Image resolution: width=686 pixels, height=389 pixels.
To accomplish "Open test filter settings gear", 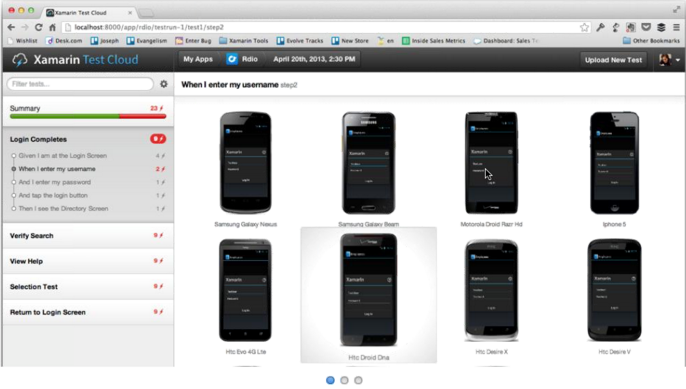I will click(x=164, y=84).
